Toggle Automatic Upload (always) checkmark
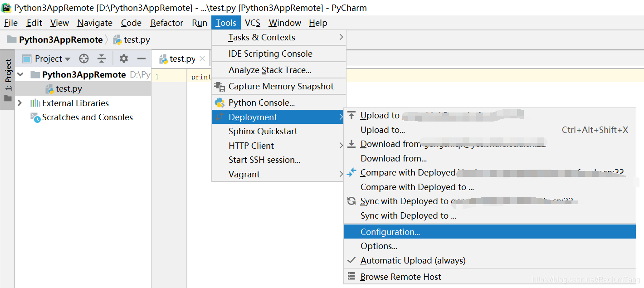 pyautogui.click(x=351, y=260)
